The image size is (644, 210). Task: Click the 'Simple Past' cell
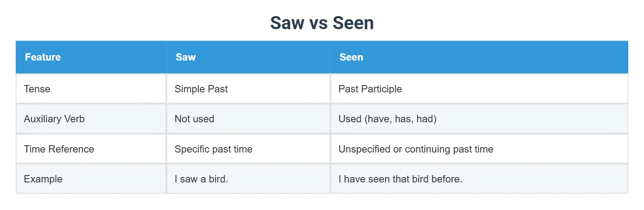[201, 89]
